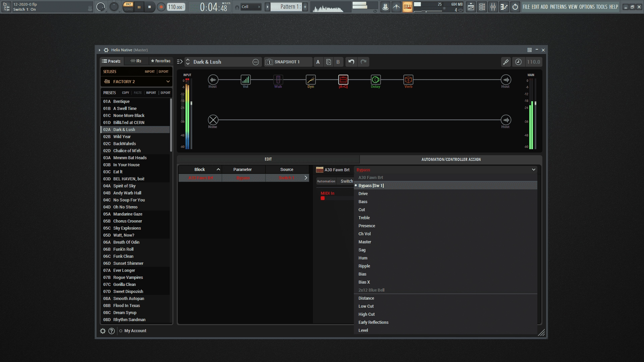Open the SNAPSHOT 1 selector
Screen dimensions: 644x362
tap(288, 62)
